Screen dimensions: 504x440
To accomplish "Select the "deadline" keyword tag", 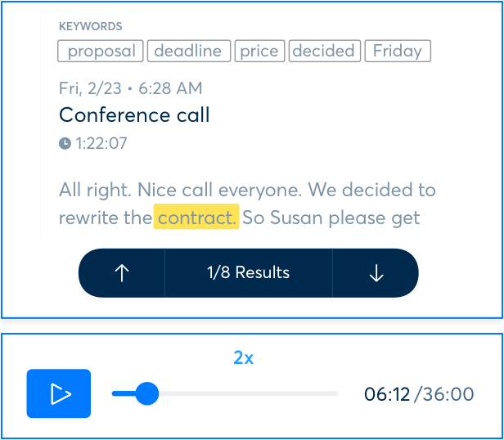I will 189,51.
